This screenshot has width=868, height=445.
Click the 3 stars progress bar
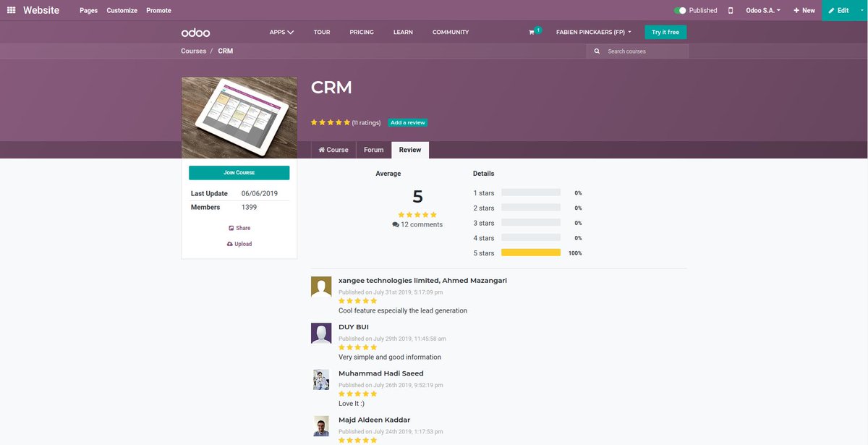531,223
